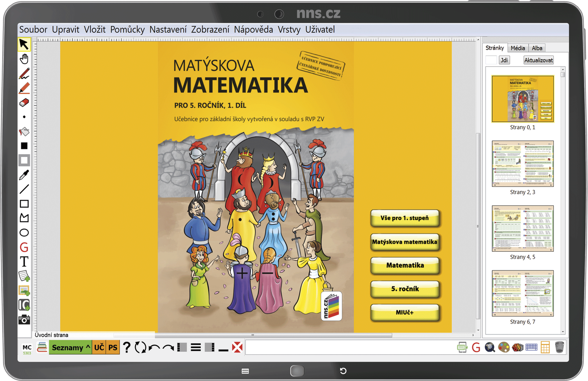The width and height of the screenshot is (588, 381).
Task: Switch to the UČ view
Action: point(99,347)
